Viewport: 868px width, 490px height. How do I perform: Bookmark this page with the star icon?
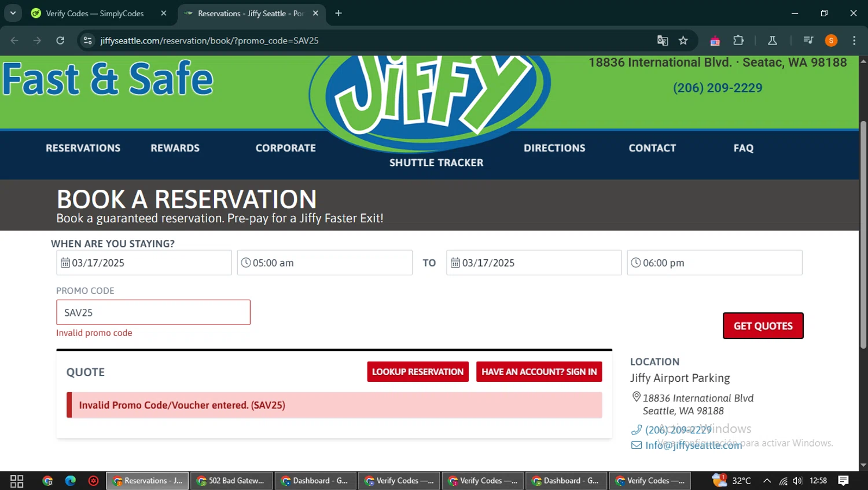coord(683,40)
